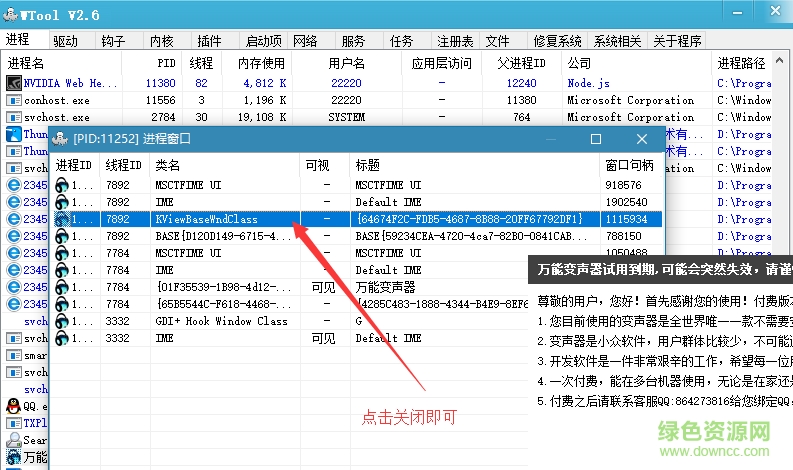Open the 启动项 tab

263,41
